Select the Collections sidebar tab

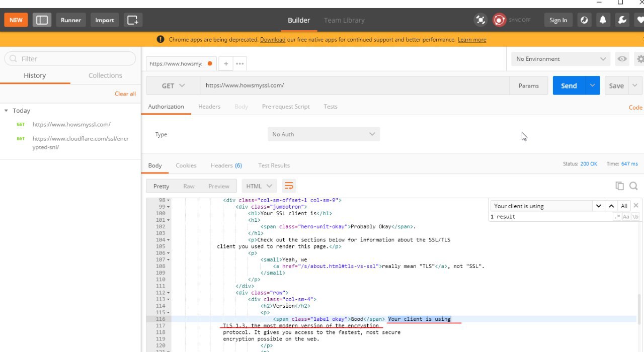105,75
